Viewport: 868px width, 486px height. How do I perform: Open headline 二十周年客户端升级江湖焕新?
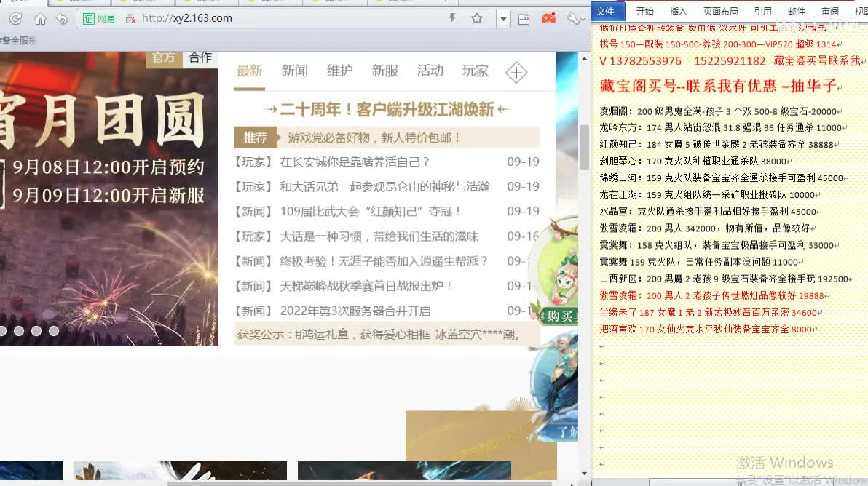pos(387,109)
